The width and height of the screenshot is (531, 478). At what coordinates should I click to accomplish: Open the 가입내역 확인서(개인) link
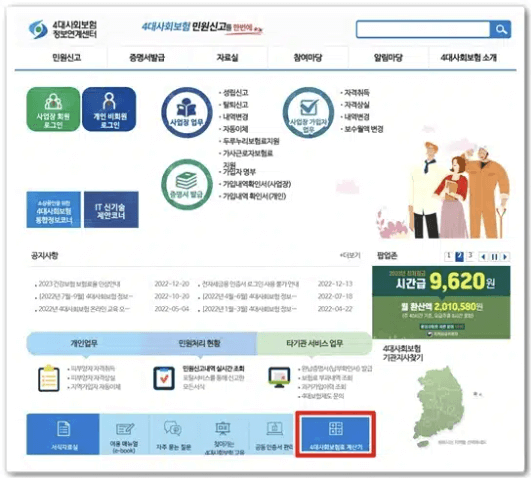tap(254, 196)
